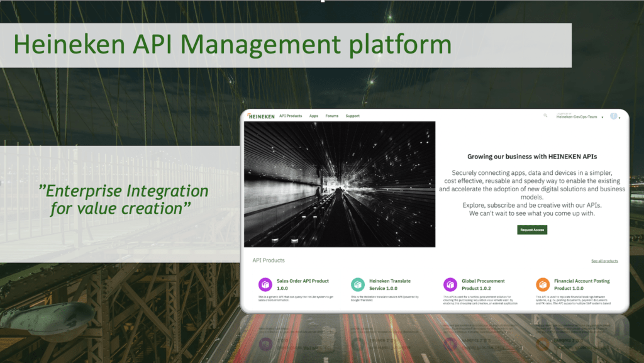The width and height of the screenshot is (644, 363).
Task: Click the orange Financial Account Posting icon
Action: click(543, 284)
